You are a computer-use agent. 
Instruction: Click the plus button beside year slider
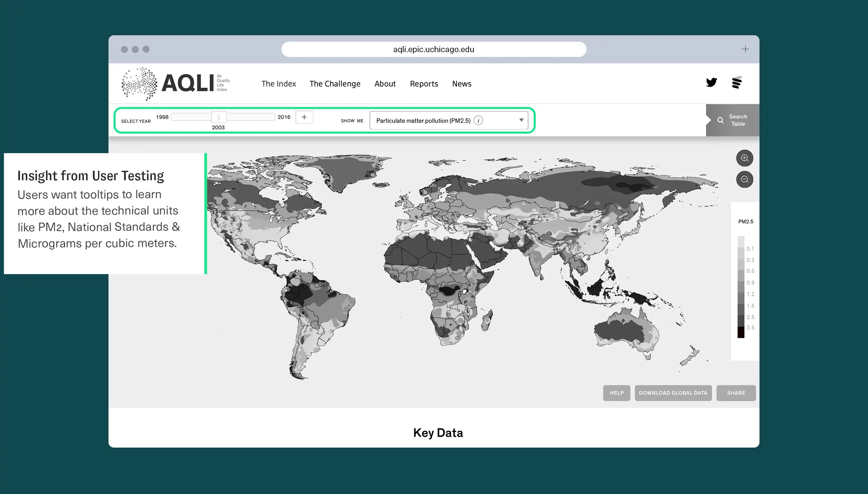(x=304, y=117)
